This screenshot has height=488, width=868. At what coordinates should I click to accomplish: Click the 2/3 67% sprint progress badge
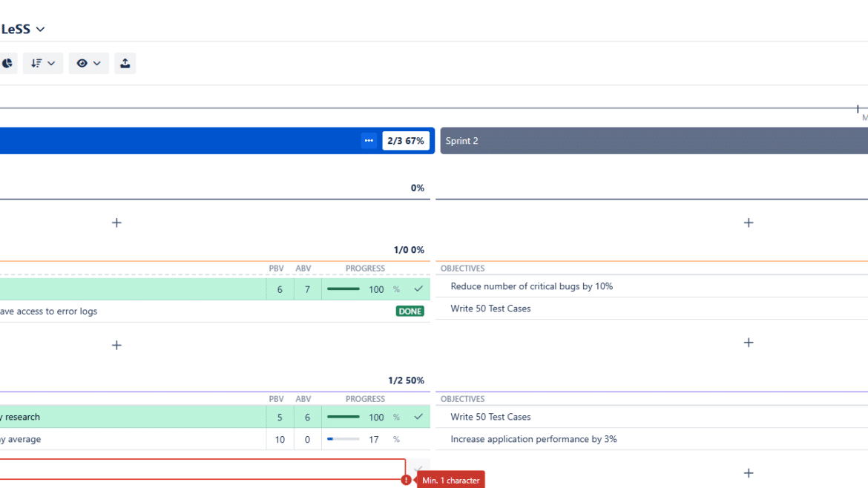click(x=406, y=141)
